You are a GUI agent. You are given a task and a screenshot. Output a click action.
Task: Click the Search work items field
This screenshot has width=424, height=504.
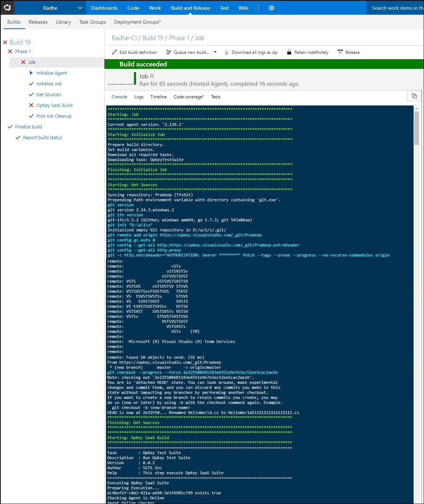coord(395,8)
